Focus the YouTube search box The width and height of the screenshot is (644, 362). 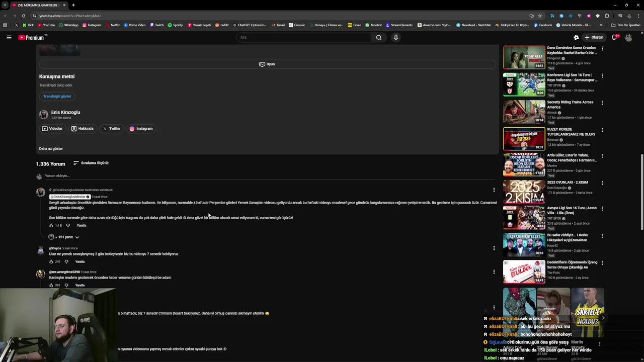coord(304,37)
